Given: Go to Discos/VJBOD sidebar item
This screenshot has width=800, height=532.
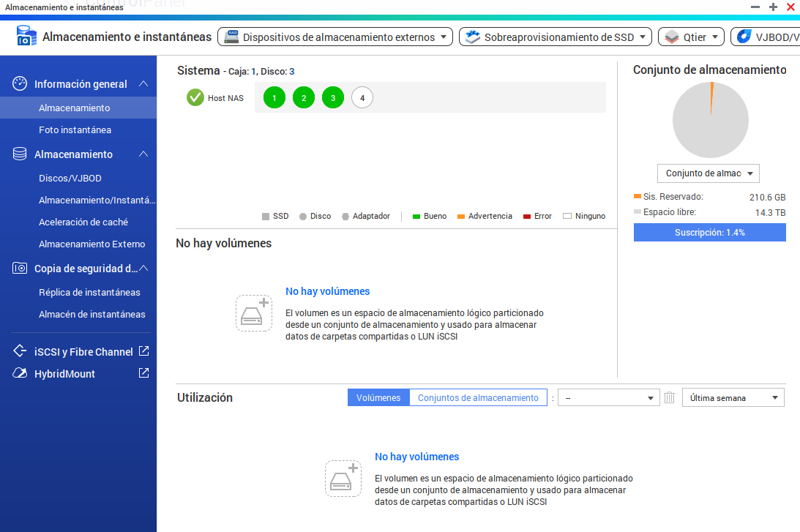Looking at the screenshot, I should 70,178.
